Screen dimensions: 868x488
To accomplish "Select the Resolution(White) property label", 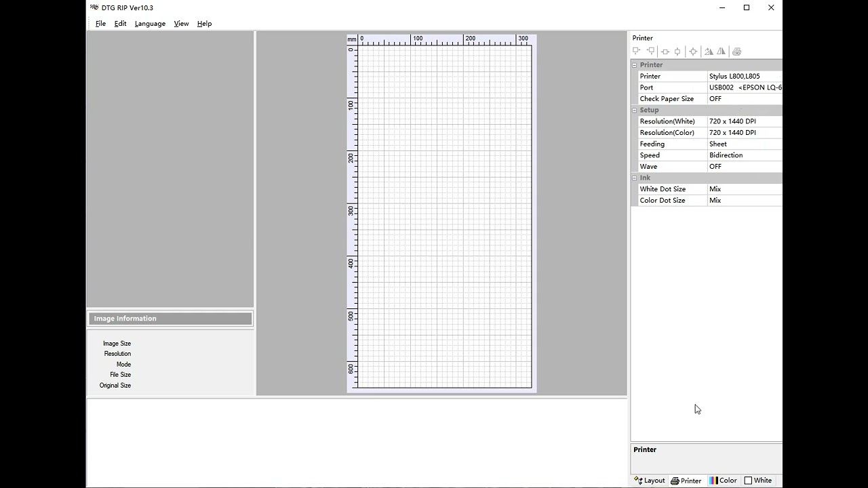I will 667,121.
